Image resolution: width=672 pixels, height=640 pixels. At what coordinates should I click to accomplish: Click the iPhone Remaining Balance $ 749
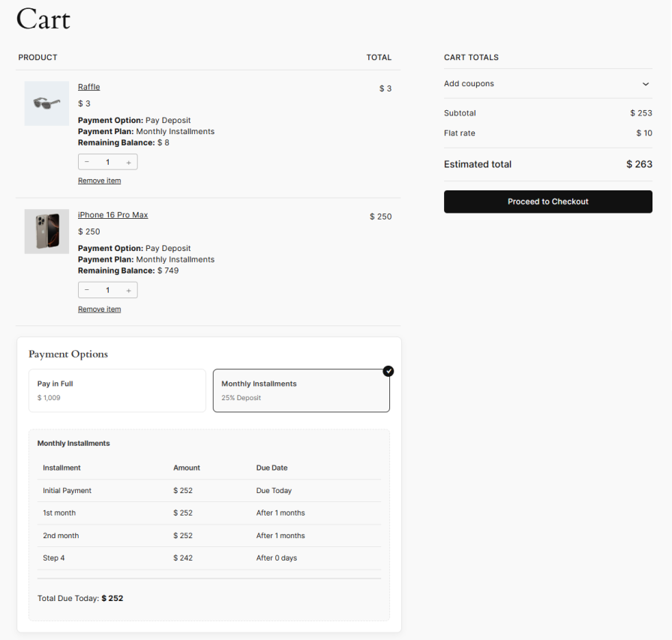pos(128,271)
